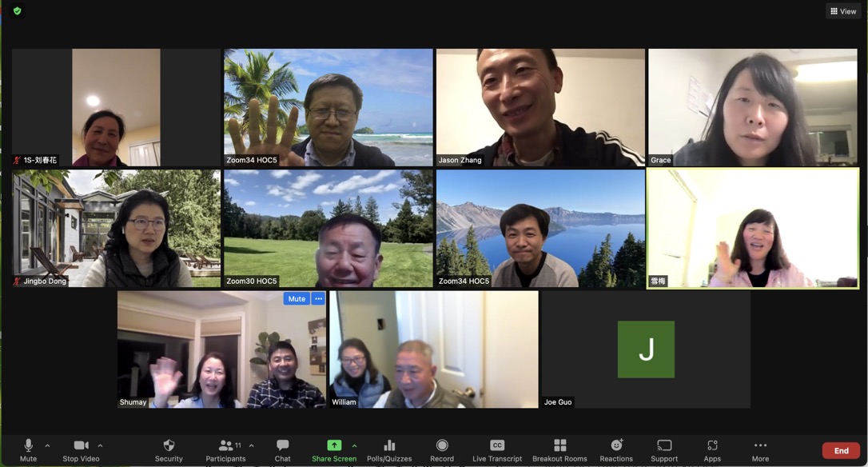Click the Share Screen icon
The image size is (868, 467).
[334, 446]
